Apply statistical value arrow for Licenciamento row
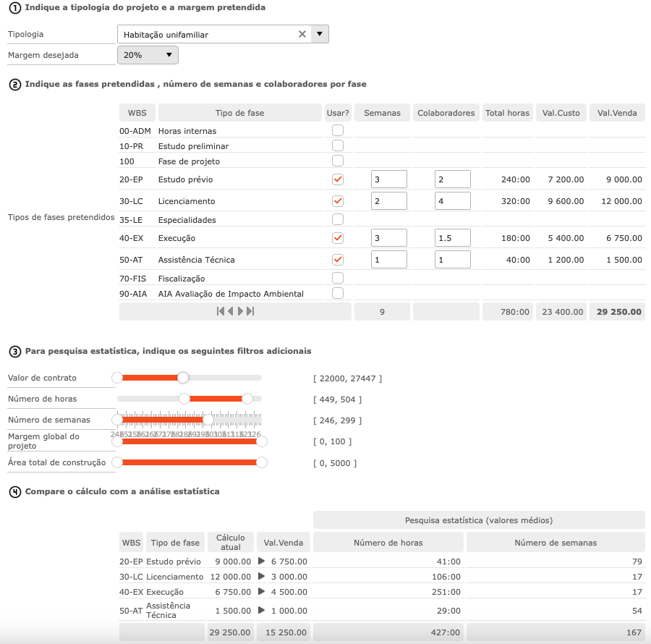This screenshot has height=644, width=651. click(261, 576)
